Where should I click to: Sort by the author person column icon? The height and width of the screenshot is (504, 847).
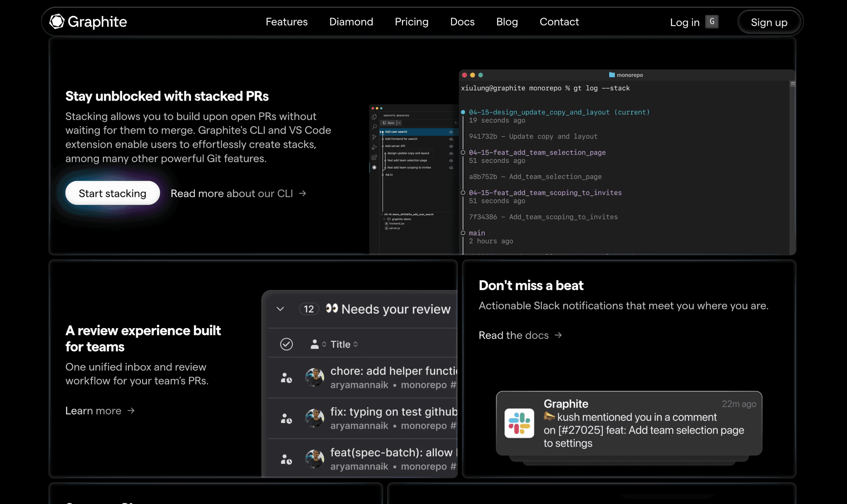click(315, 344)
